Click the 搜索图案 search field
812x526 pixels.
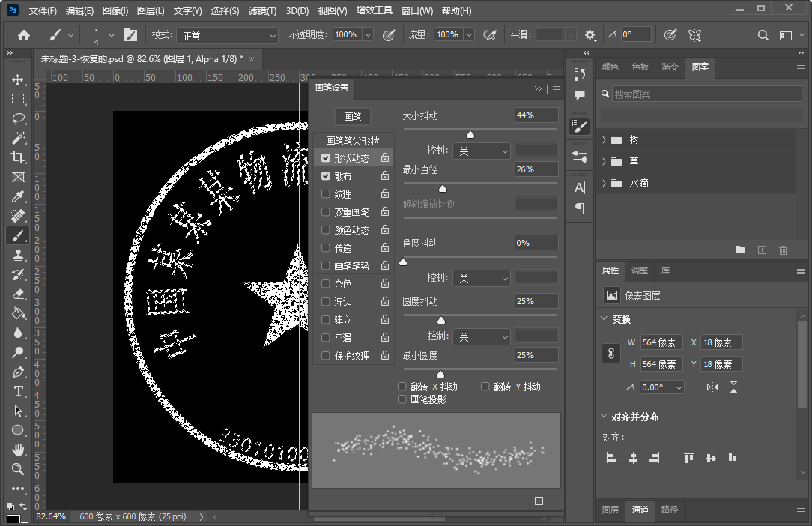[x=707, y=94]
